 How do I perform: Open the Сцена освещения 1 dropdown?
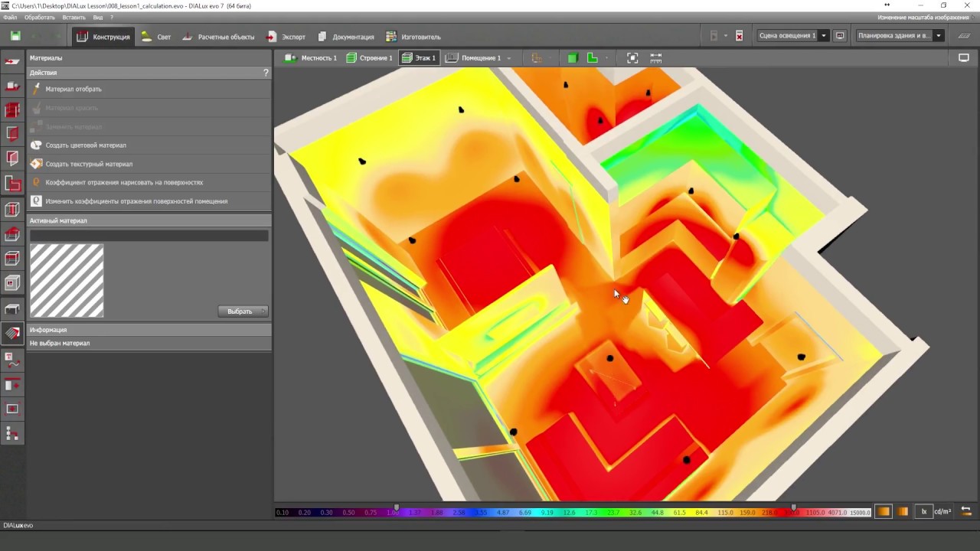coord(824,36)
